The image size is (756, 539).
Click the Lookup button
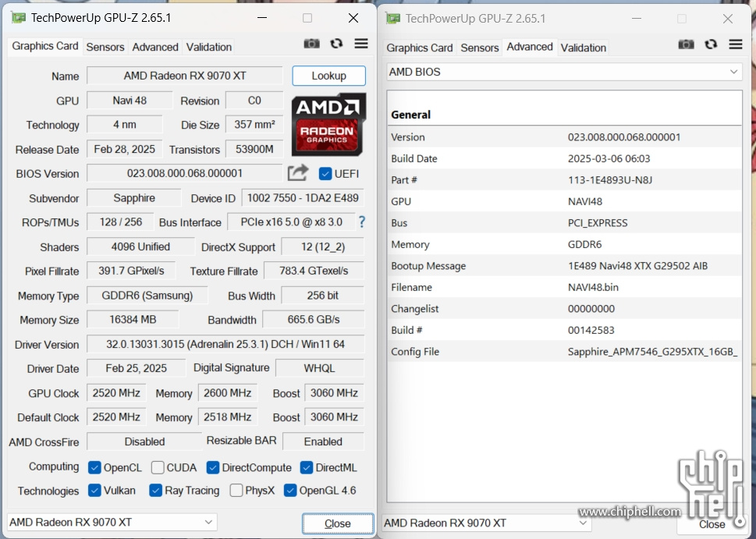point(328,76)
